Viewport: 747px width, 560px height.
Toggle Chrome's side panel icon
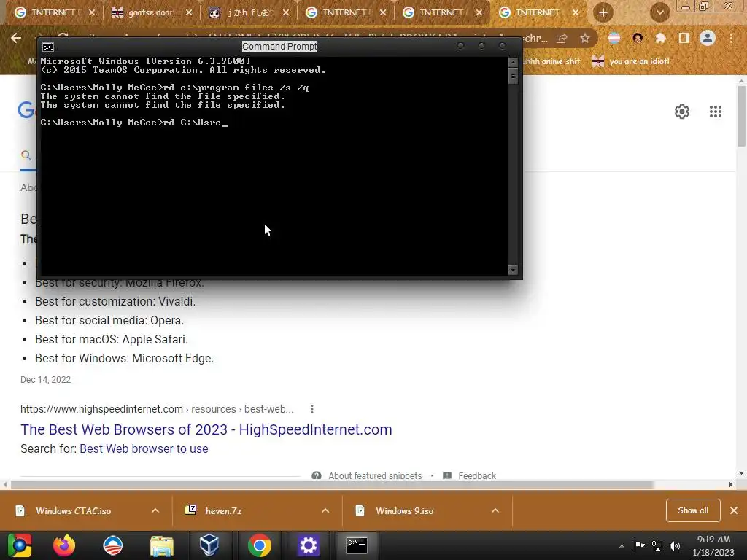(684, 39)
